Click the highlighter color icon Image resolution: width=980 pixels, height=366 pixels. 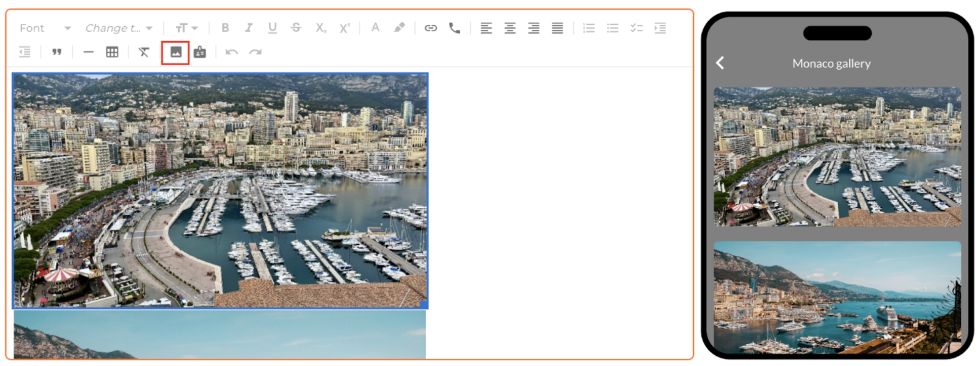pos(399,28)
